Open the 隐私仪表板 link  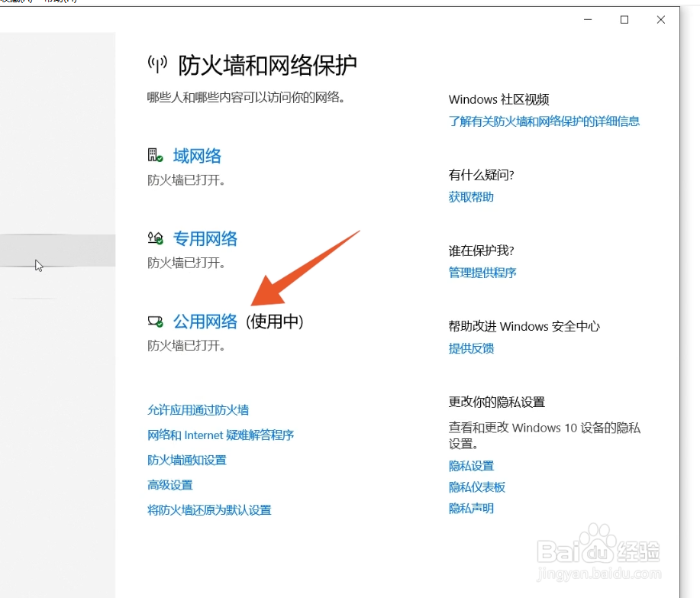pyautogui.click(x=477, y=486)
